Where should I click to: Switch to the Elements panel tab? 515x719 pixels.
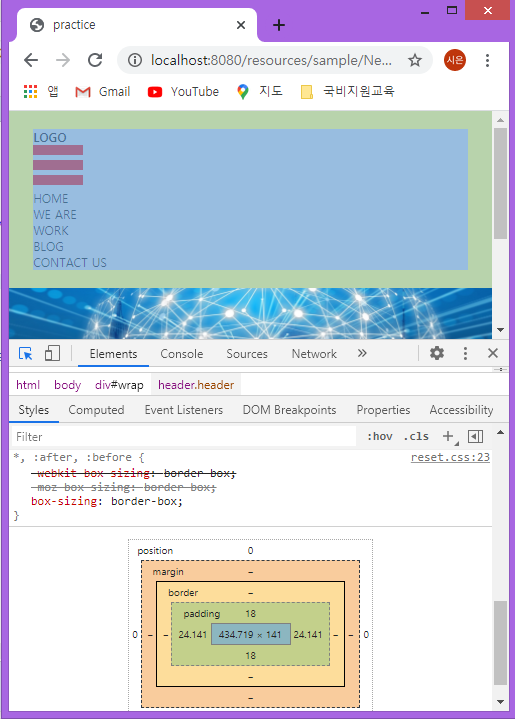pos(113,354)
